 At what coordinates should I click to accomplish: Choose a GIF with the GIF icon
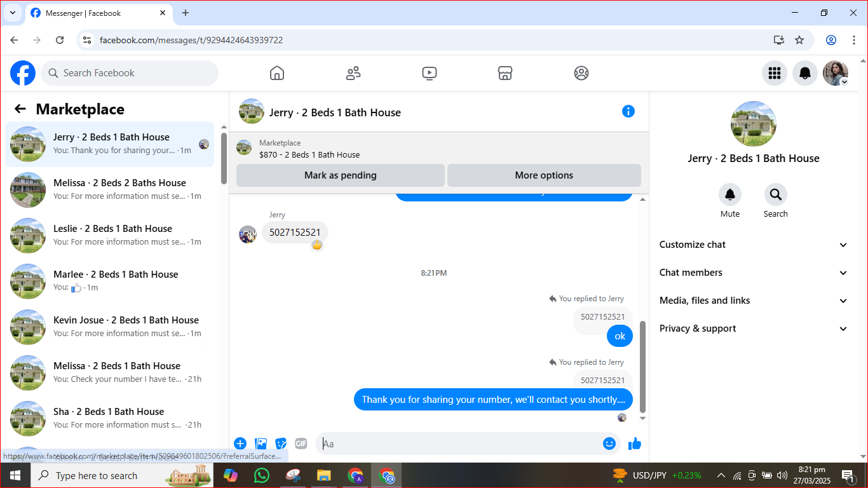point(301,444)
